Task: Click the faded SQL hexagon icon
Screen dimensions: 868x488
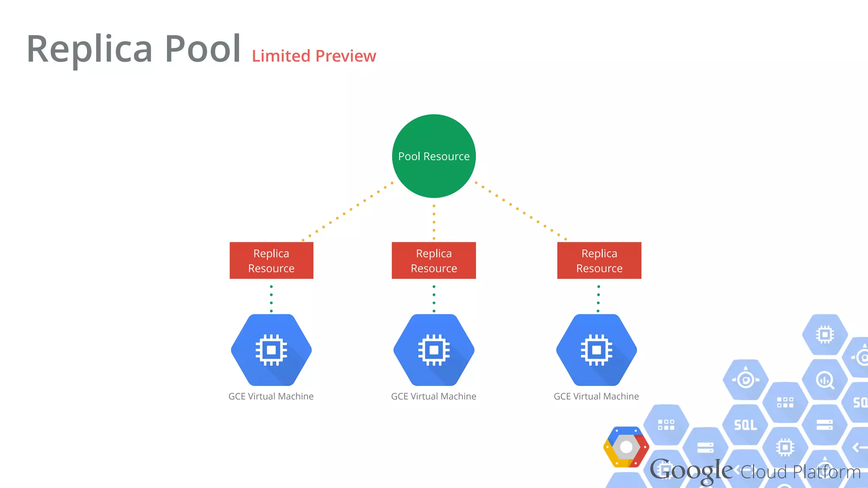Action: pos(746,424)
